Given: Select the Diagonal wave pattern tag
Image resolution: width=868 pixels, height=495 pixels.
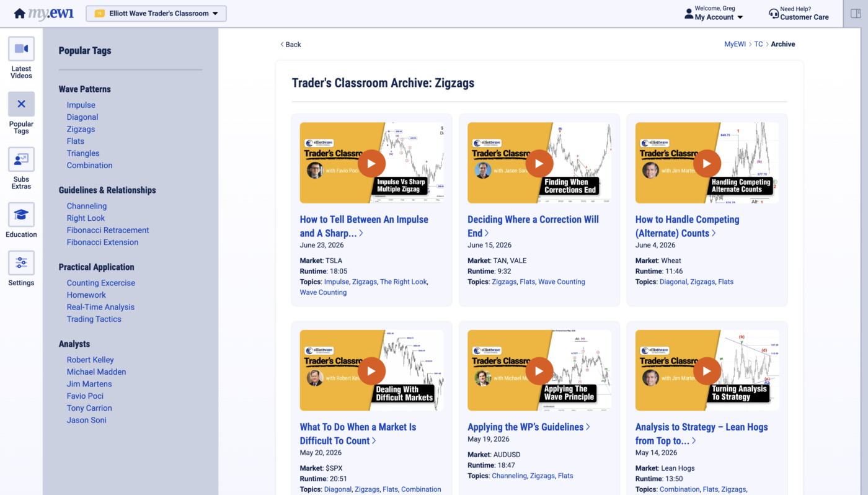Looking at the screenshot, I should (x=82, y=117).
